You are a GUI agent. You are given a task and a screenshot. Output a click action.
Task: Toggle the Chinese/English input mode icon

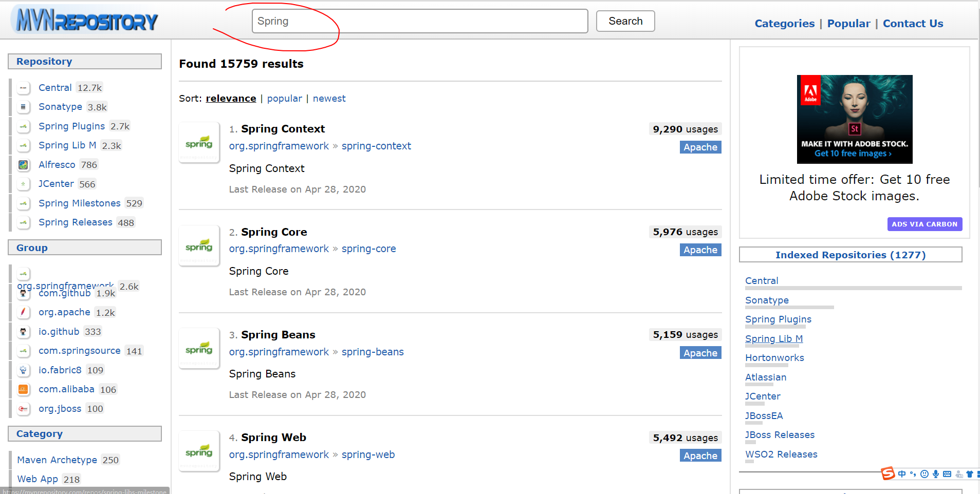tap(902, 474)
